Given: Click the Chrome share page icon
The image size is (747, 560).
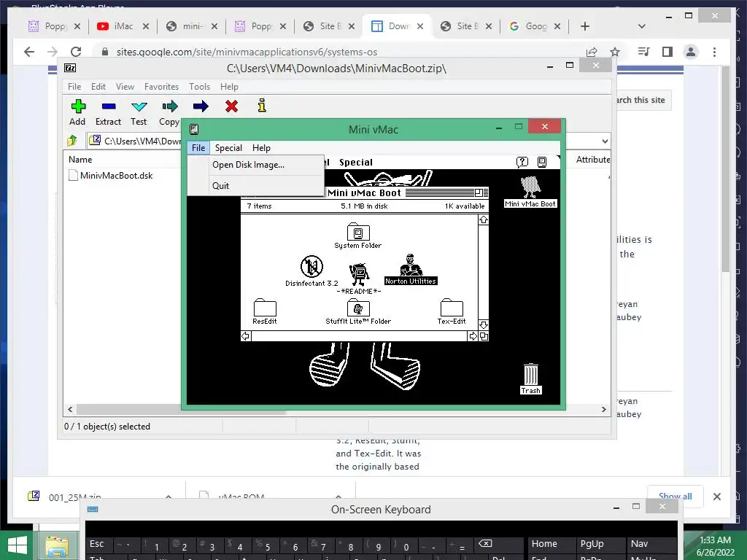Looking at the screenshot, I should point(592,52).
